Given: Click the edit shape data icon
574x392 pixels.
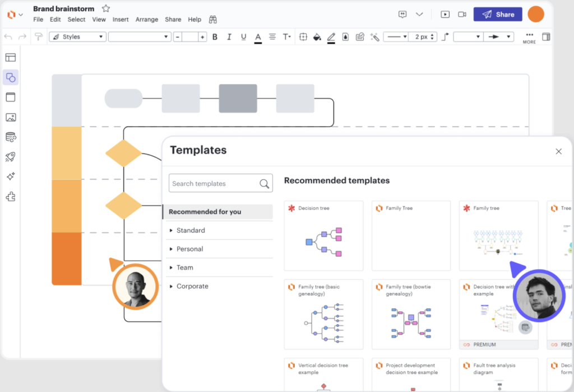Looking at the screenshot, I should point(360,36).
